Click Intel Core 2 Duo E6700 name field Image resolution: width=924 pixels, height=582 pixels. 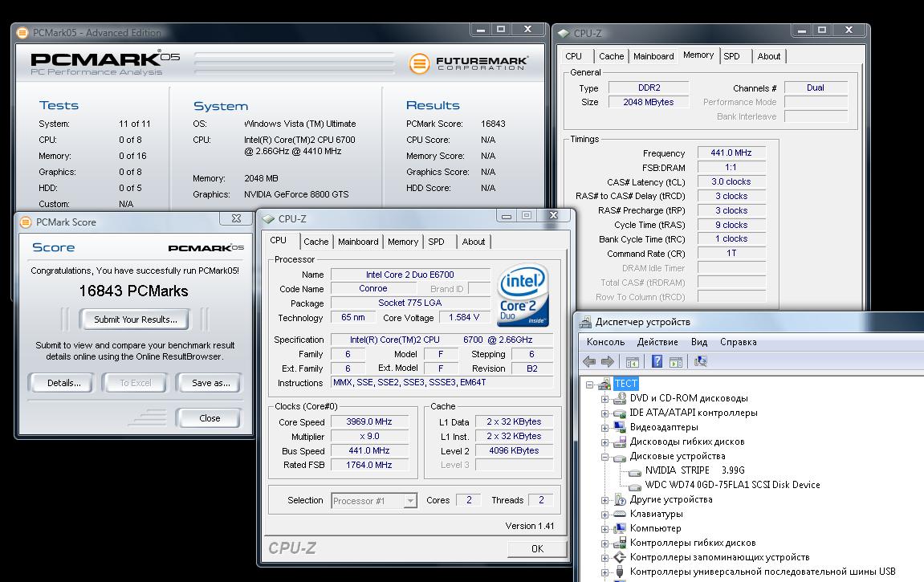pyautogui.click(x=410, y=275)
